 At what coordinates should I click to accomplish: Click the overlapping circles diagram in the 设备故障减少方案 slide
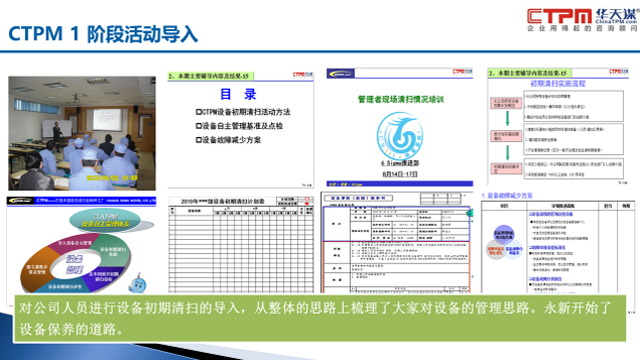tap(504, 242)
